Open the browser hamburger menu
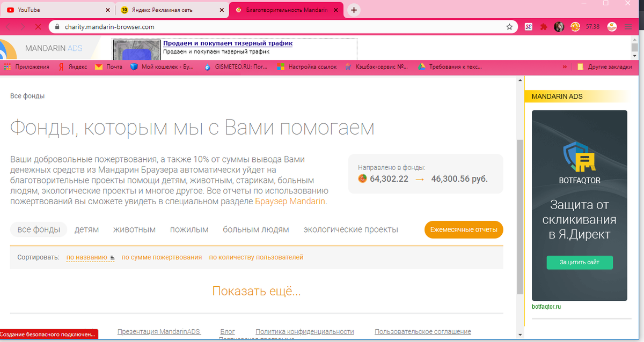This screenshot has height=342, width=644. [628, 26]
